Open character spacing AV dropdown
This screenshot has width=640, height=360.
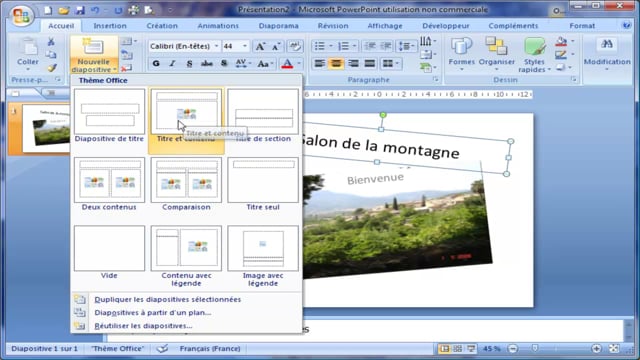(x=243, y=63)
